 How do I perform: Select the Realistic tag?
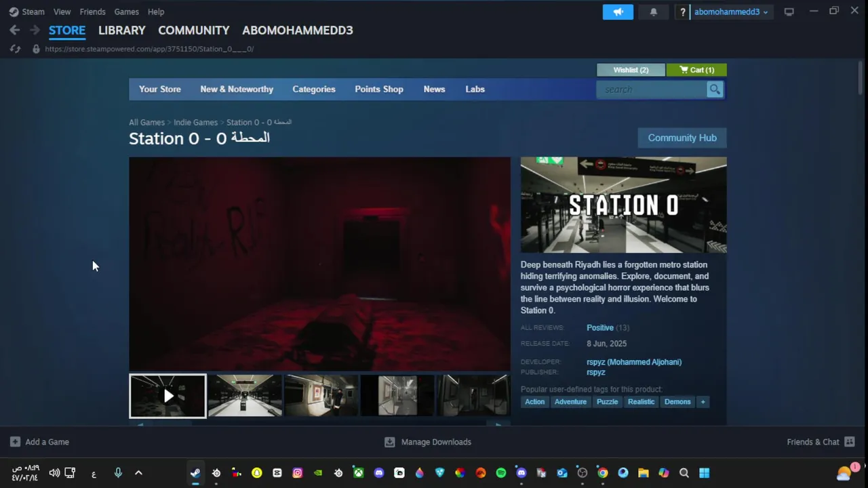click(x=641, y=402)
